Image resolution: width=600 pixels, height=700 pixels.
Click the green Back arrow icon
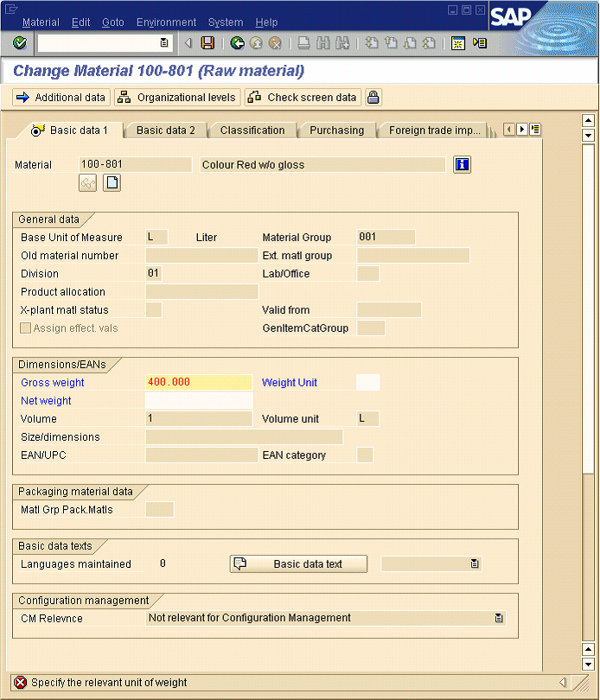pos(237,43)
